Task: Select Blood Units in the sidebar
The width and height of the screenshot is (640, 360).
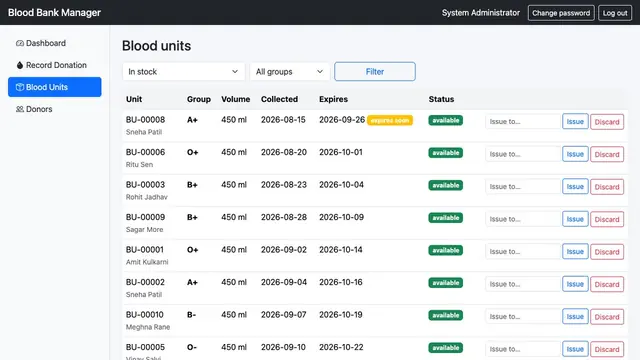Action: coord(55,87)
